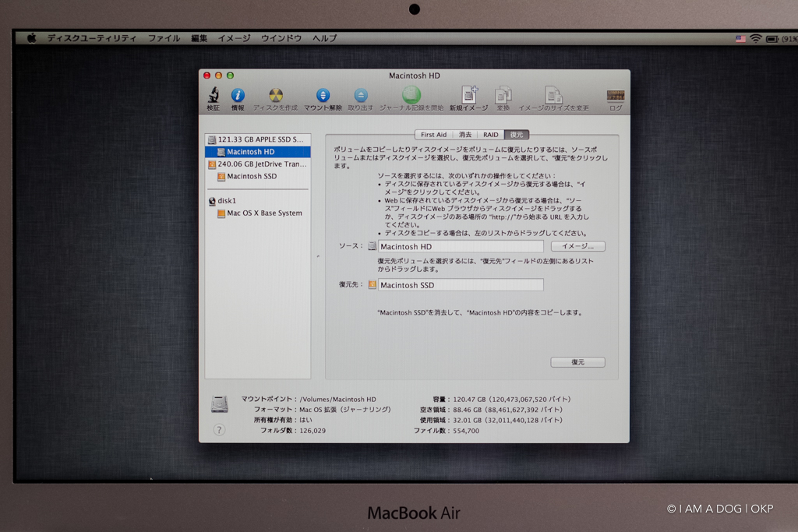Open the Info (情報) toolbar icon

point(238,95)
